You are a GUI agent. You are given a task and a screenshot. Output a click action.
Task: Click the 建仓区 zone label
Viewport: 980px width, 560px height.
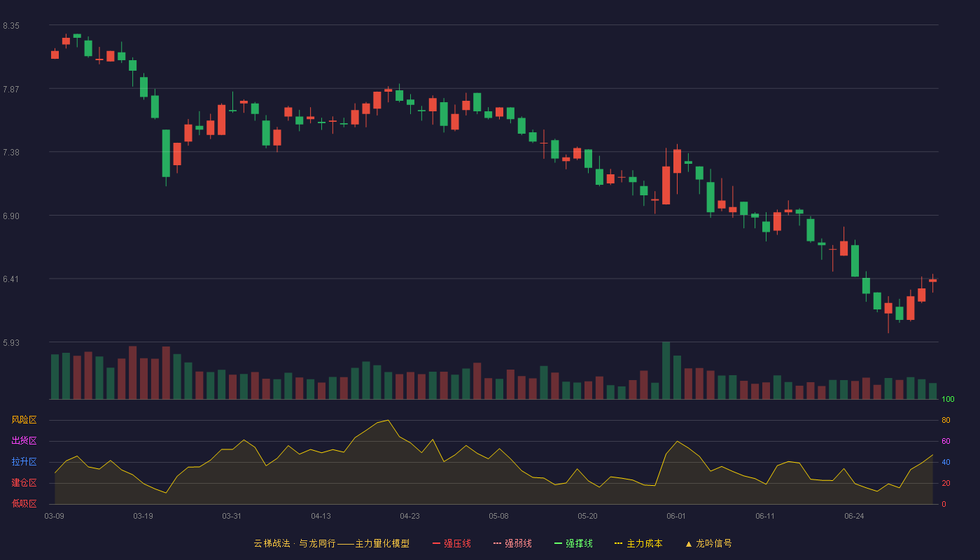[24, 483]
